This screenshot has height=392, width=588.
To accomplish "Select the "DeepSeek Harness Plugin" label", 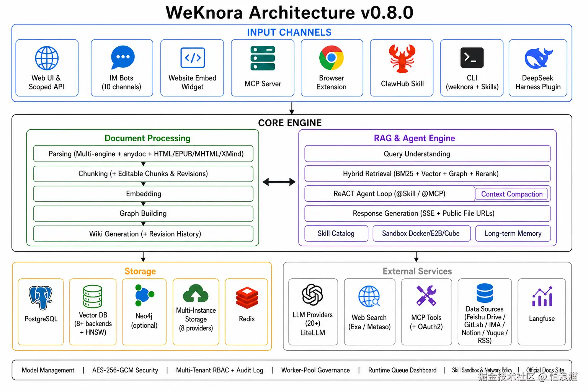I will [x=538, y=82].
